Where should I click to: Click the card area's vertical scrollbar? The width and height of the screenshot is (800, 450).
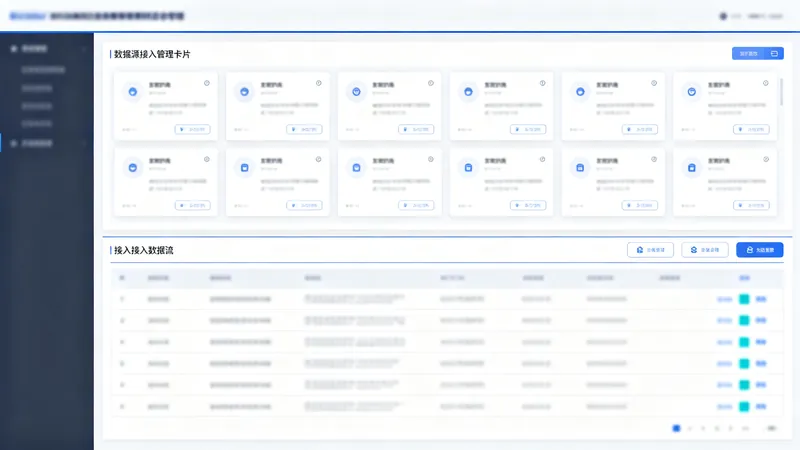781,92
